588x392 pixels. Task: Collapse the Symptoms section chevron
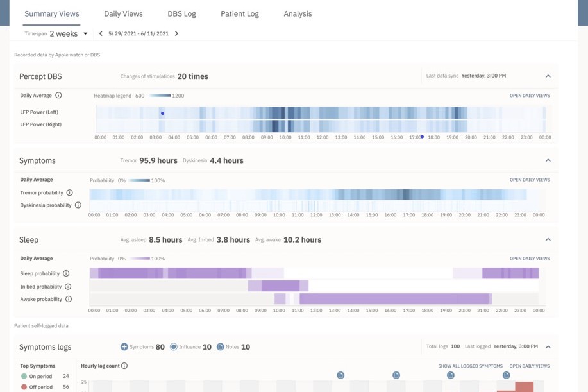point(548,160)
